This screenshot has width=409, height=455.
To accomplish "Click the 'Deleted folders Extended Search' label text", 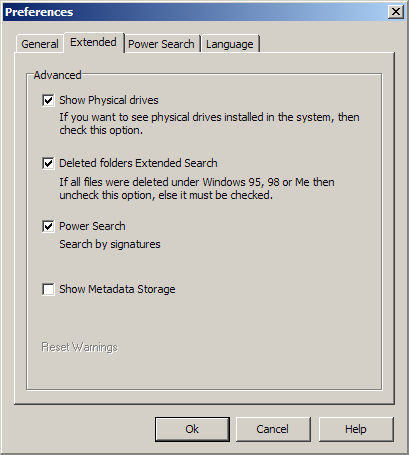I will 138,163.
